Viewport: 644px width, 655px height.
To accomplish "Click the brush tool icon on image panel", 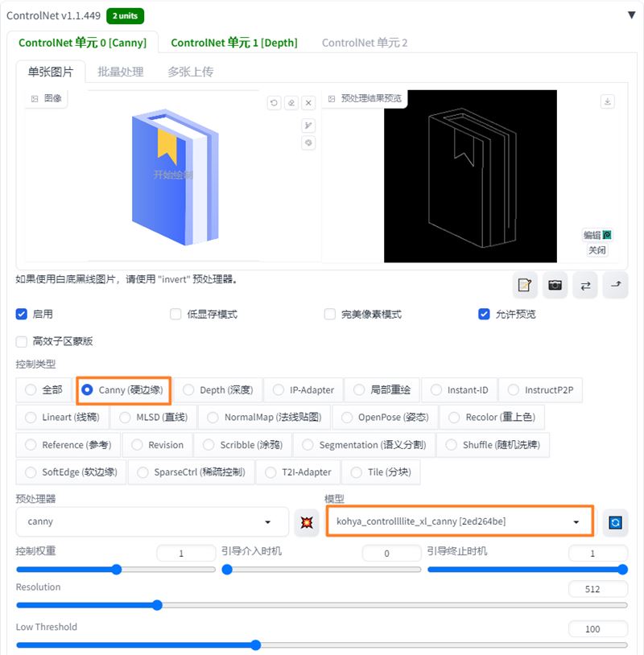I will 308,126.
